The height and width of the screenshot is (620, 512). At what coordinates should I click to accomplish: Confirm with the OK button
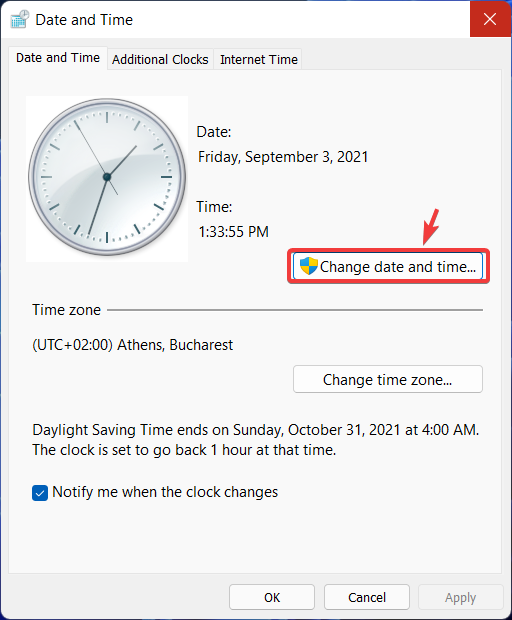(272, 597)
